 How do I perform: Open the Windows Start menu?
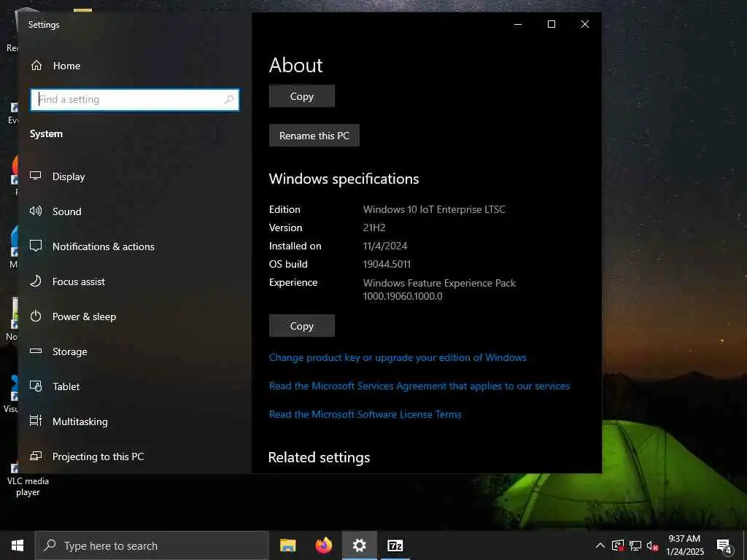coord(18,545)
